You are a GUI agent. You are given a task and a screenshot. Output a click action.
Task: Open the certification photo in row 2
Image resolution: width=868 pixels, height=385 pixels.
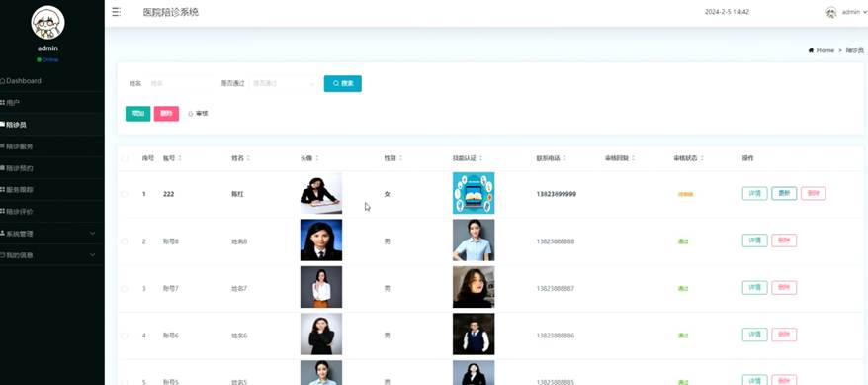coord(474,240)
